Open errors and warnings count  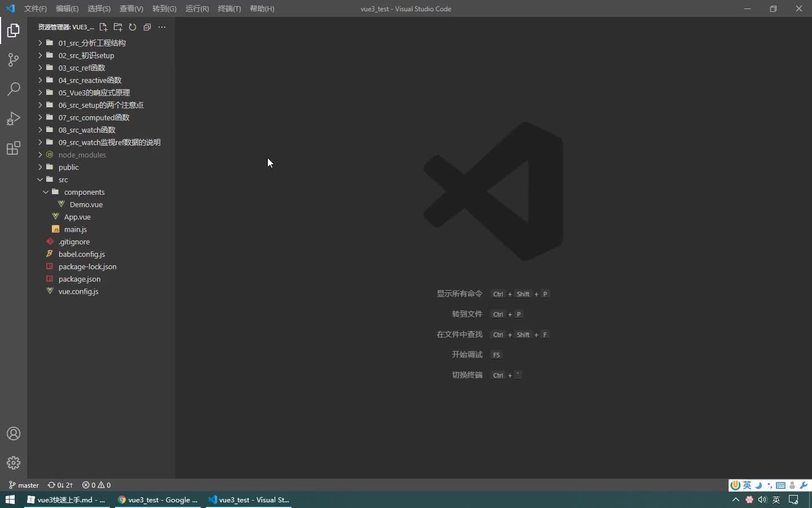pyautogui.click(x=96, y=485)
